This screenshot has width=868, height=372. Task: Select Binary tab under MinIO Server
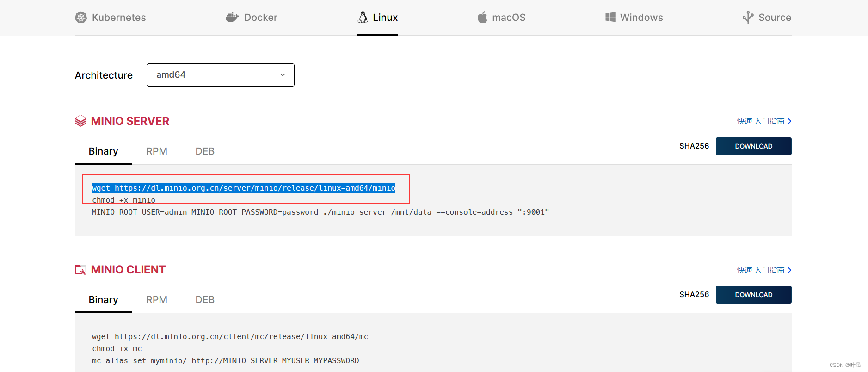click(104, 151)
